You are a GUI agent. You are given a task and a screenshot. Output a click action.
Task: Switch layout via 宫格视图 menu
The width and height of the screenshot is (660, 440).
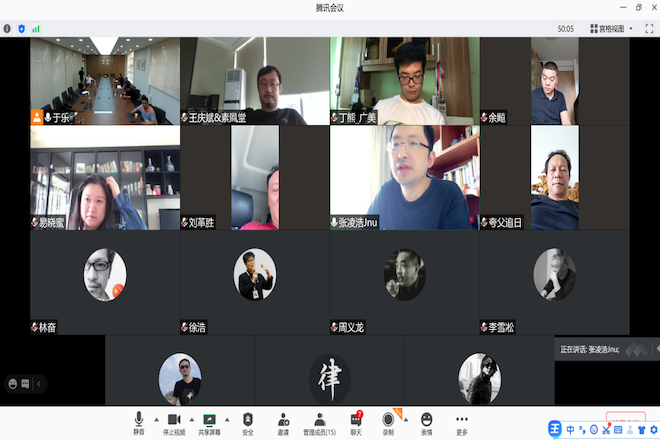(610, 29)
